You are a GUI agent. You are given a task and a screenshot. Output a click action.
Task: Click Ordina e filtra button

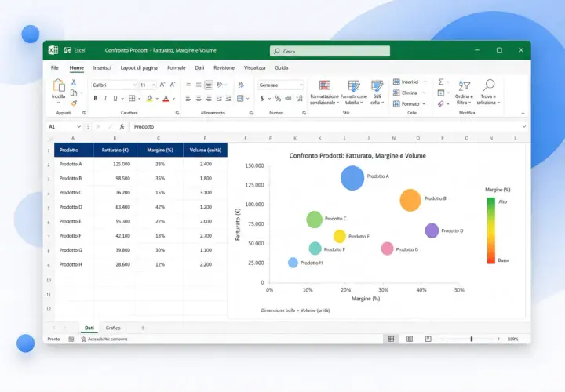coord(464,93)
